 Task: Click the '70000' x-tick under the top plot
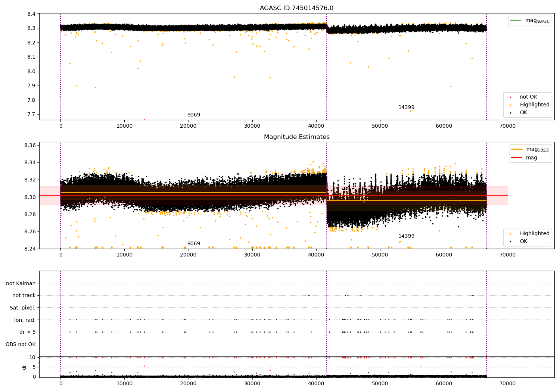click(508, 126)
